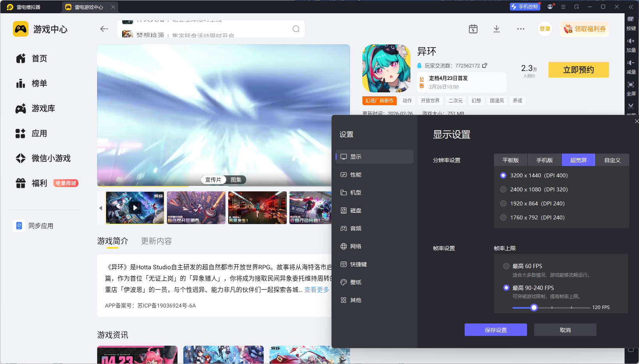Expand description via 查看更多
This screenshot has width=639, height=364.
point(317,290)
